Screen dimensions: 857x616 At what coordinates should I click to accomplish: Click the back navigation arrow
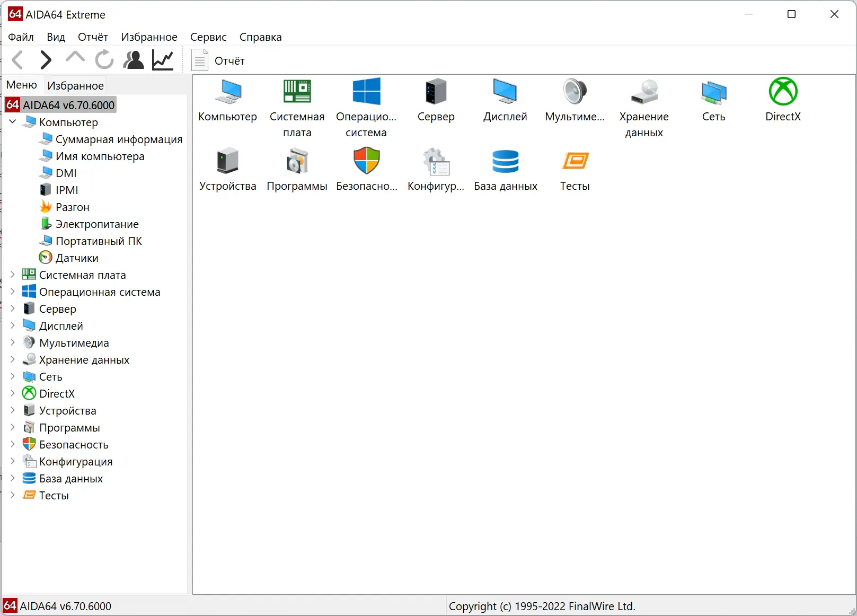pos(17,60)
